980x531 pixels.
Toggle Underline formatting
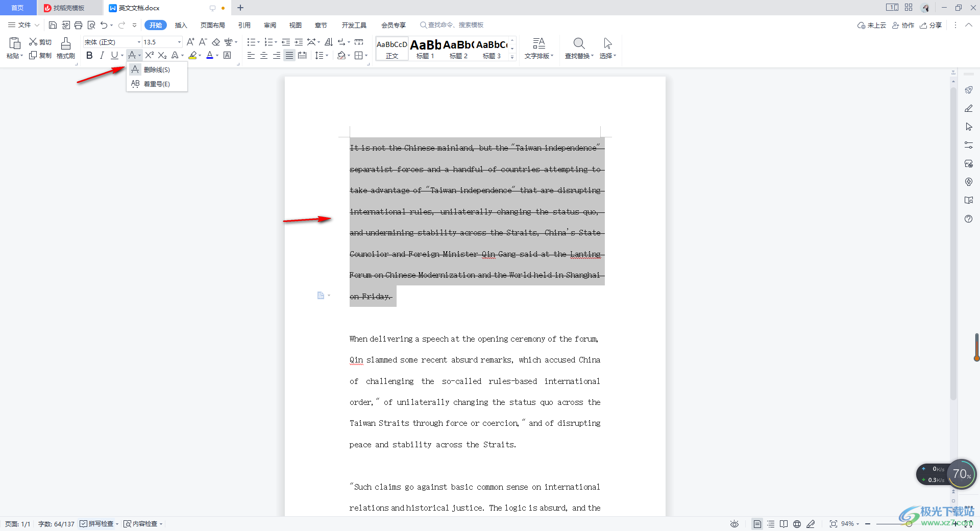[x=114, y=55]
